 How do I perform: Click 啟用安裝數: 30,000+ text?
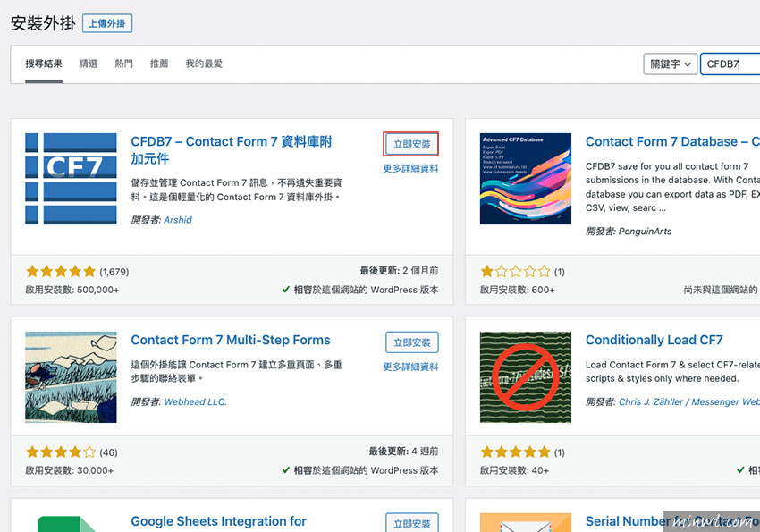[x=70, y=470]
